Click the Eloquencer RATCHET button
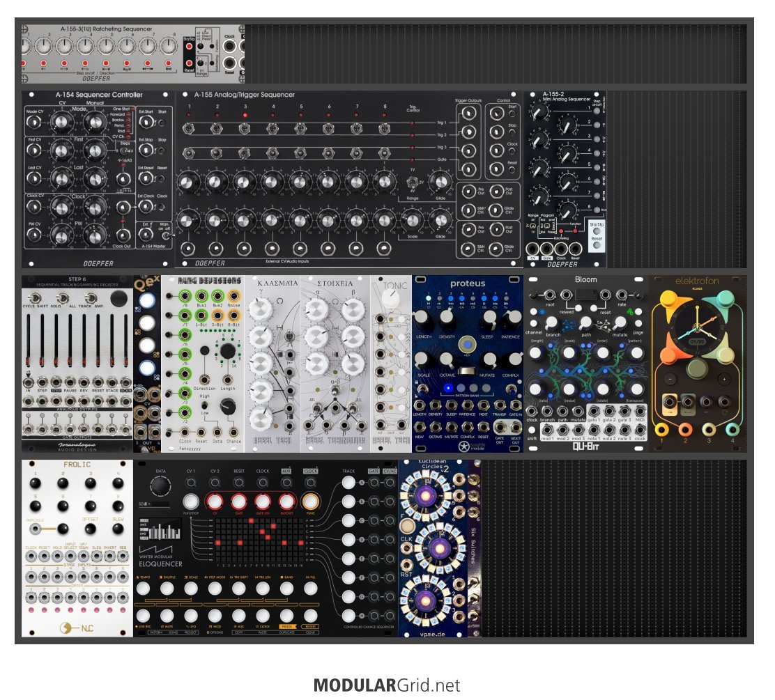The image size is (775, 700). tap(286, 501)
